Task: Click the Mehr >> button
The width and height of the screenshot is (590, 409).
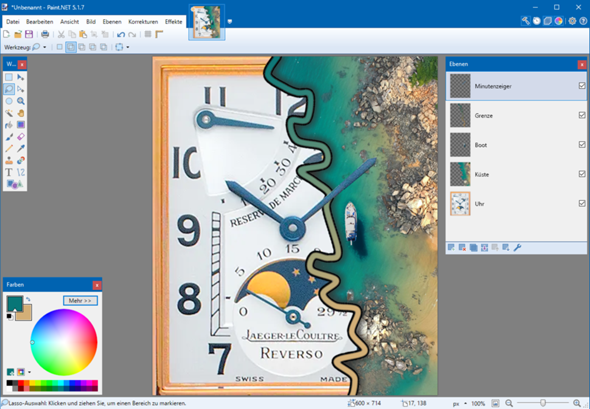Action: pyautogui.click(x=80, y=301)
